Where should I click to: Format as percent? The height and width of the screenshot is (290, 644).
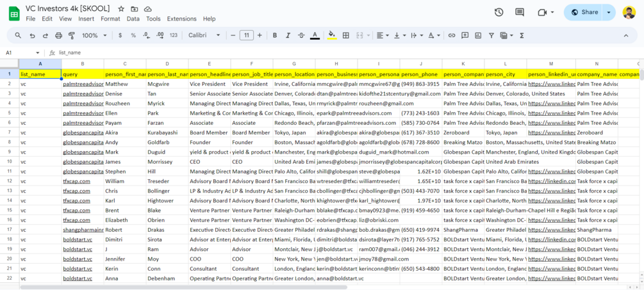tap(133, 36)
